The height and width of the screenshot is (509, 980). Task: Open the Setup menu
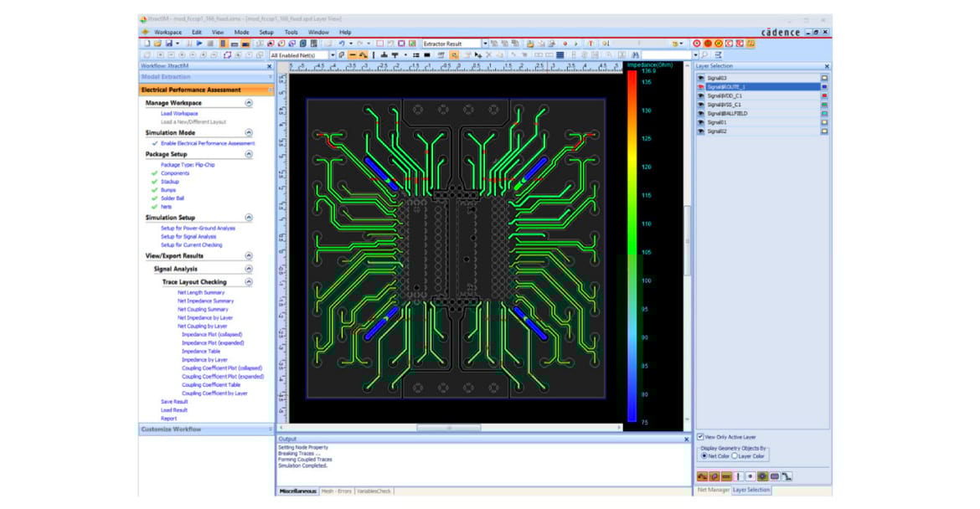(266, 32)
